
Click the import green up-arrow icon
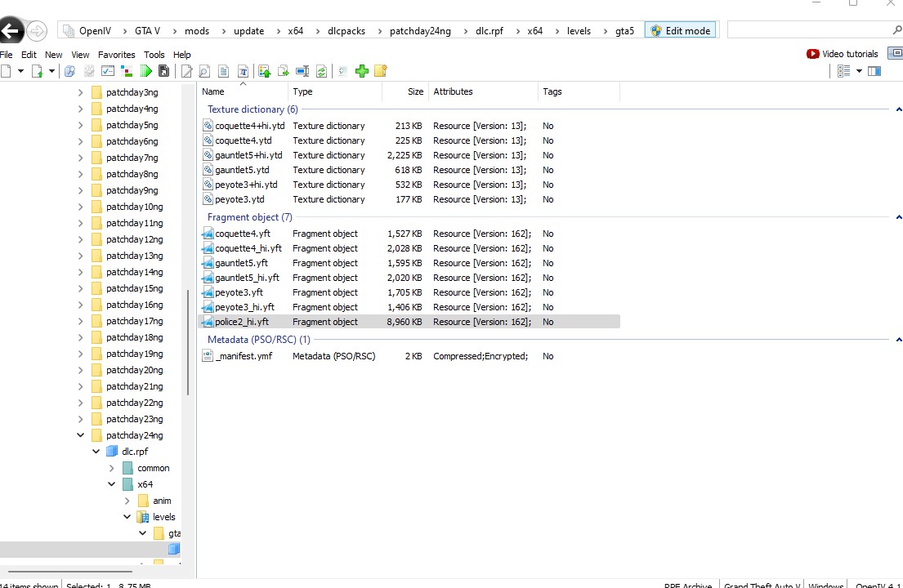[x=264, y=71]
